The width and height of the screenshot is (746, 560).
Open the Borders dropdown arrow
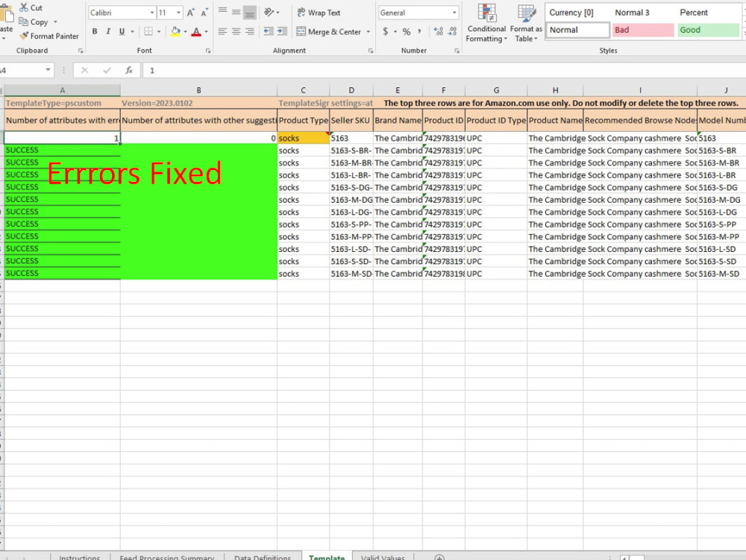coord(159,32)
